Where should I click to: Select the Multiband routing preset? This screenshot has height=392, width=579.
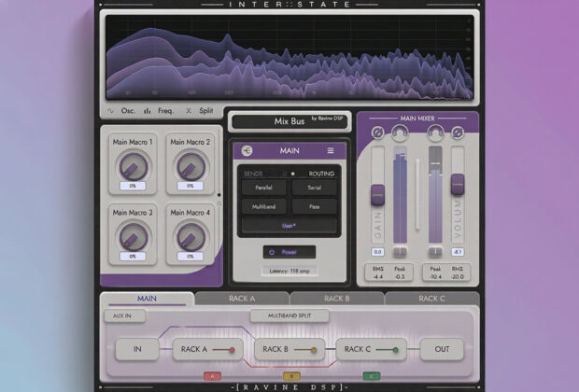[x=263, y=206]
